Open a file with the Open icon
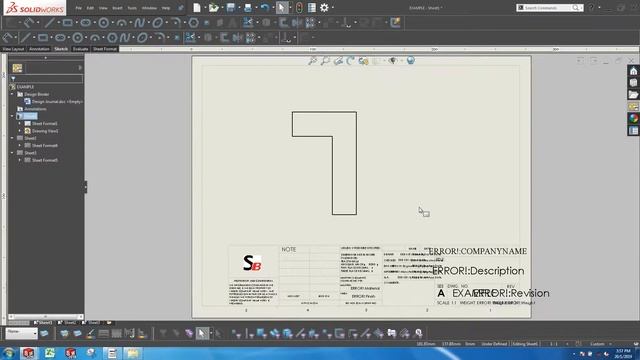640x360 pixels. [x=213, y=7]
